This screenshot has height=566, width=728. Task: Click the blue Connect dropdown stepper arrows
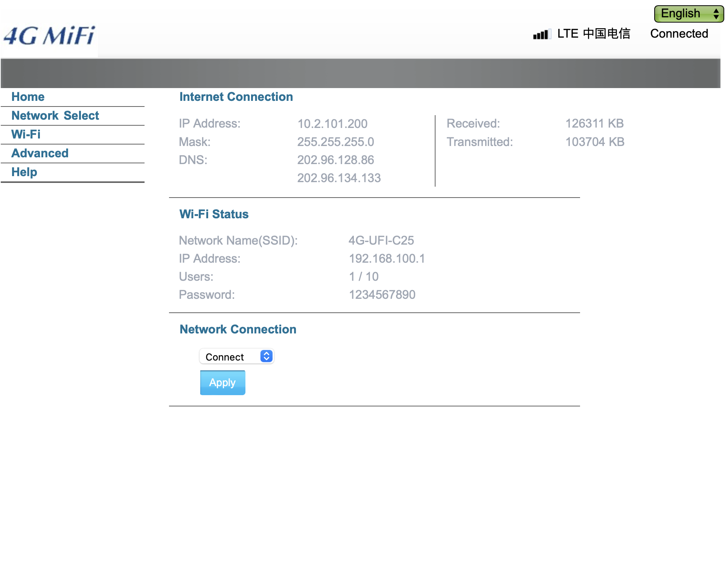pos(266,356)
